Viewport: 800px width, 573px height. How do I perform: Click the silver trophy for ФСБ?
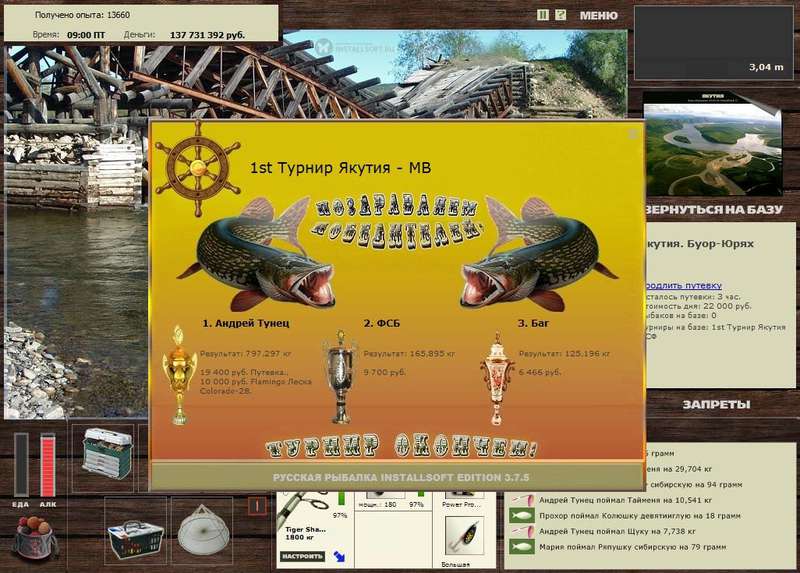click(340, 377)
